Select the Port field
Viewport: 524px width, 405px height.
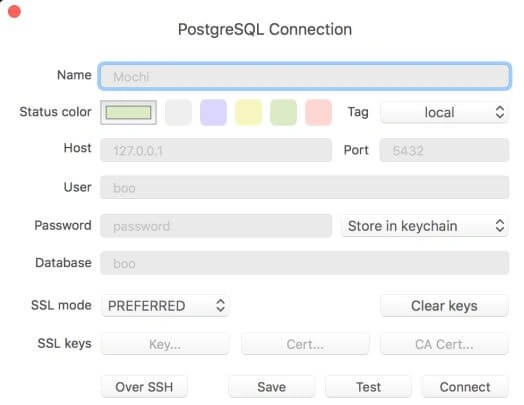[x=444, y=151]
